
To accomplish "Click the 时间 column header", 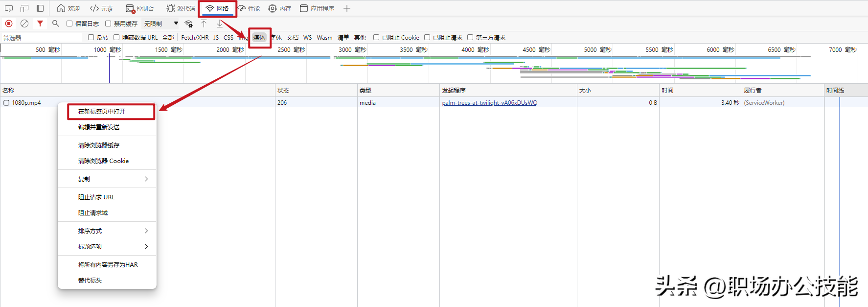I will click(x=700, y=90).
